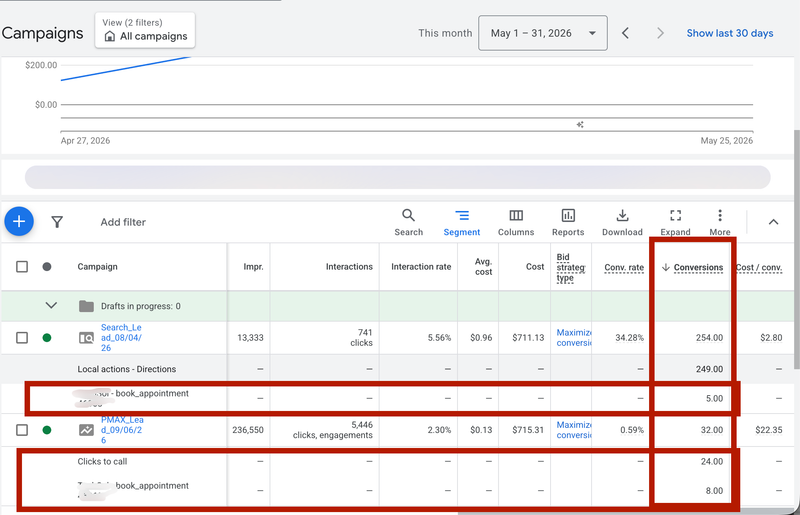Image resolution: width=800 pixels, height=515 pixels.
Task: Click Local actions - Directions row label
Action: click(127, 369)
